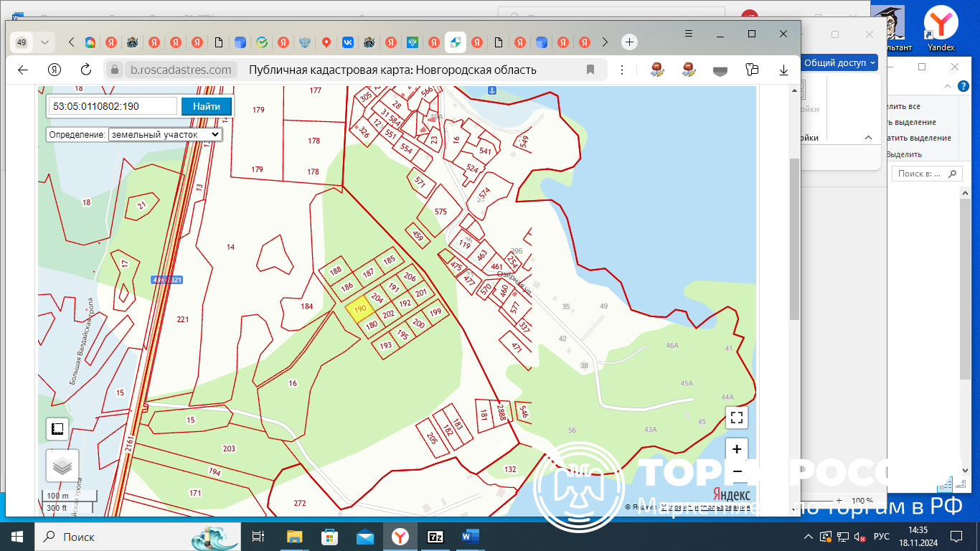Open the map layers switcher

pos(62,466)
